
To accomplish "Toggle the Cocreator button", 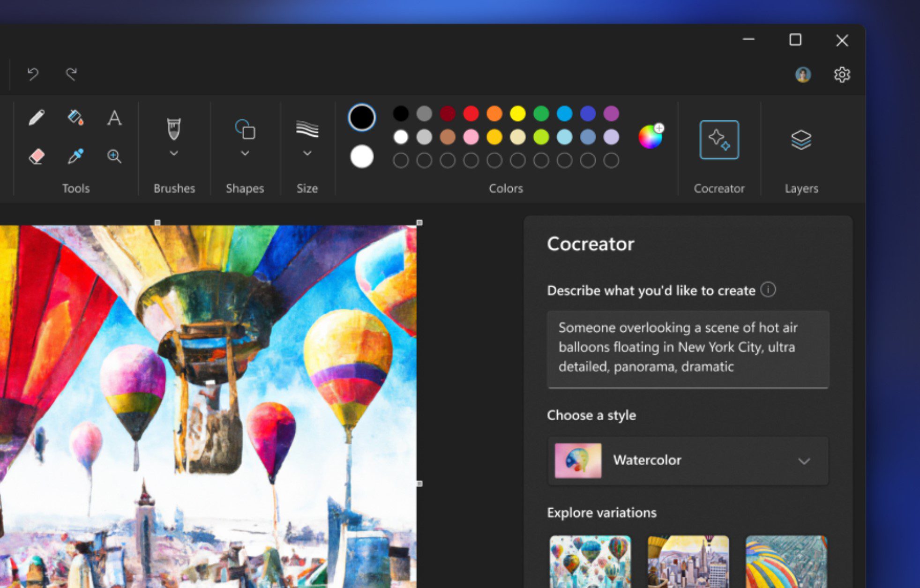I will pos(719,140).
